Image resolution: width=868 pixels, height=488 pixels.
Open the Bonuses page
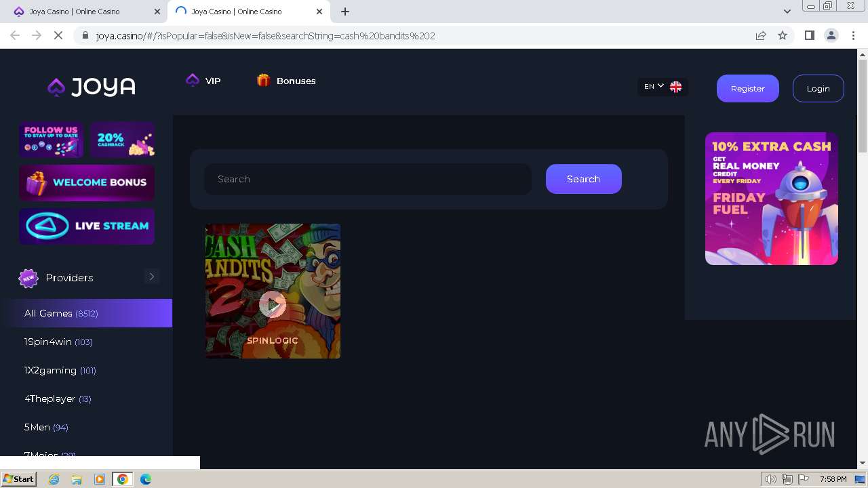[x=296, y=81]
